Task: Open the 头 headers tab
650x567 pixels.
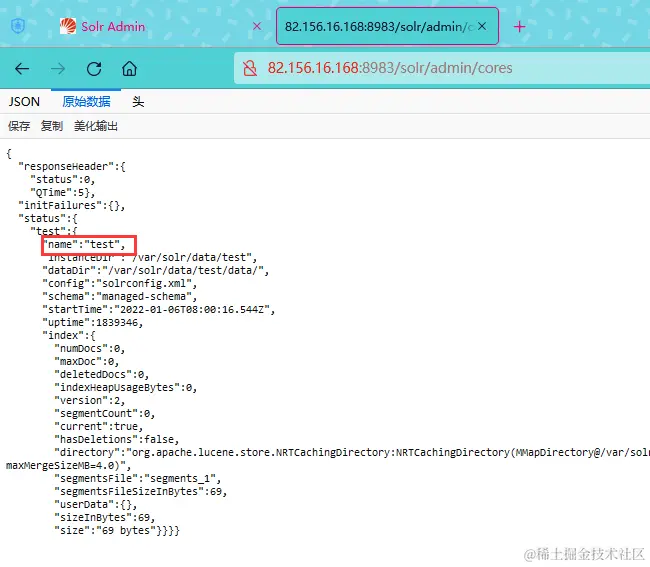Action: (x=138, y=102)
